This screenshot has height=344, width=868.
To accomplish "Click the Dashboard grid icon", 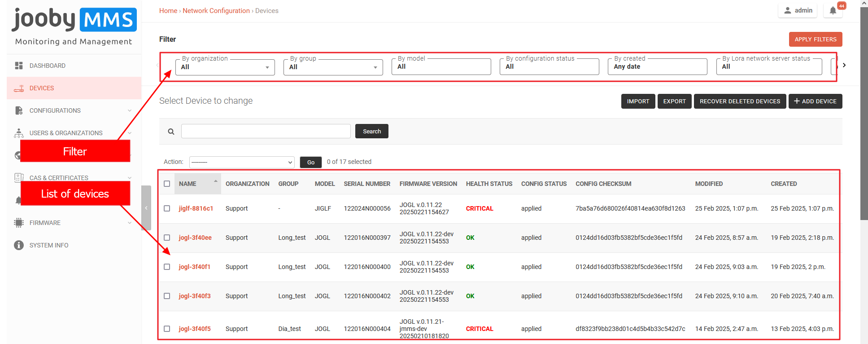I will (19, 66).
